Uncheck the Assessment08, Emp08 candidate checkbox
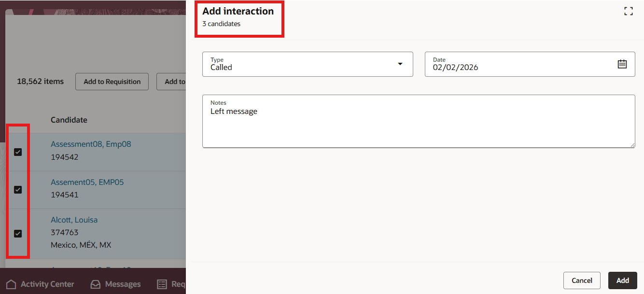The width and height of the screenshot is (644, 294). [x=18, y=152]
